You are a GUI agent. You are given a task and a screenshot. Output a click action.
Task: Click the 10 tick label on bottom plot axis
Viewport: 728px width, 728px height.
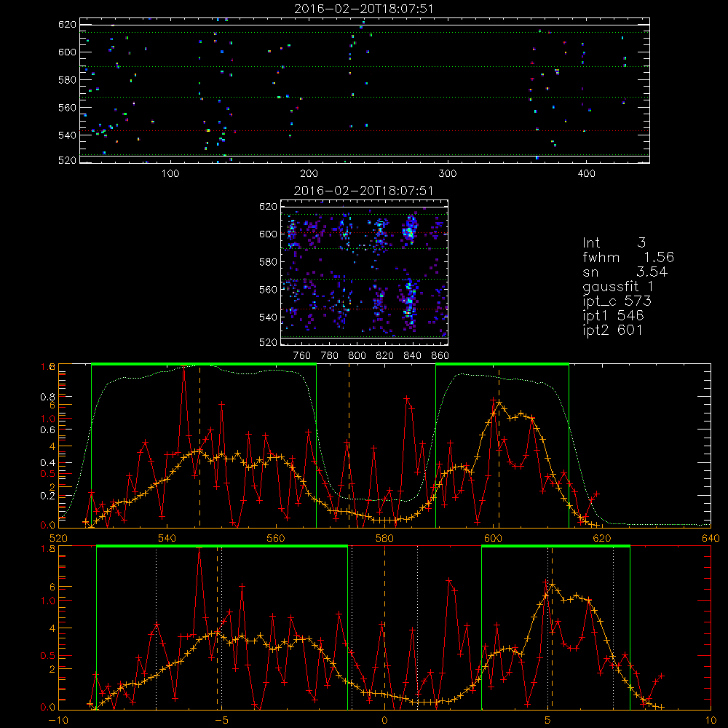[711, 721]
